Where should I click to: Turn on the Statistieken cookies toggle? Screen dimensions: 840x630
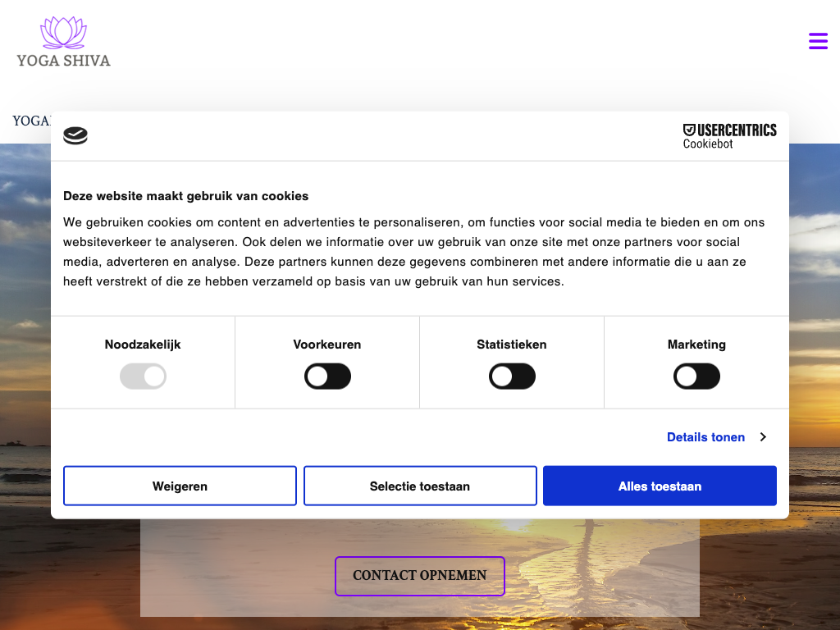(x=512, y=377)
